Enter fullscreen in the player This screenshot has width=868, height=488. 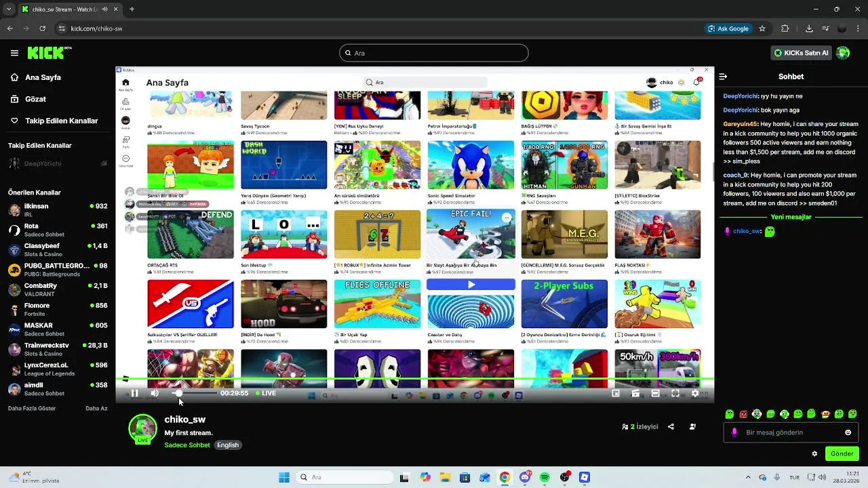675,393
